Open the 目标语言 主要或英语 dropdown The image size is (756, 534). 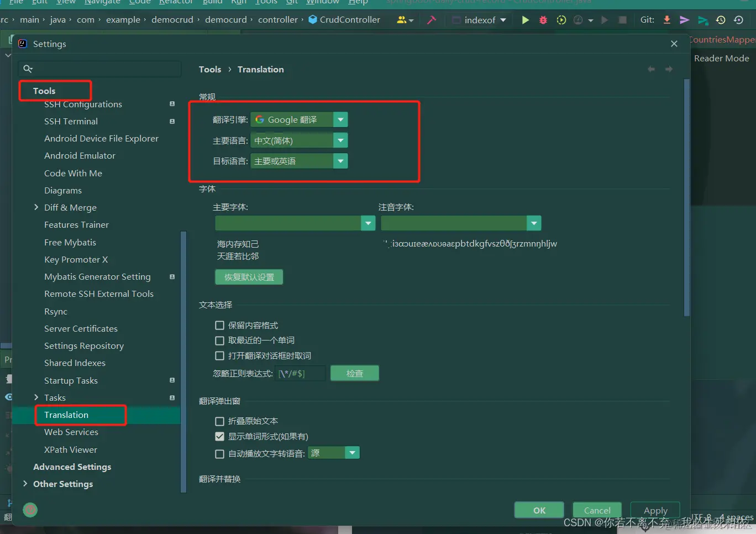(299, 161)
